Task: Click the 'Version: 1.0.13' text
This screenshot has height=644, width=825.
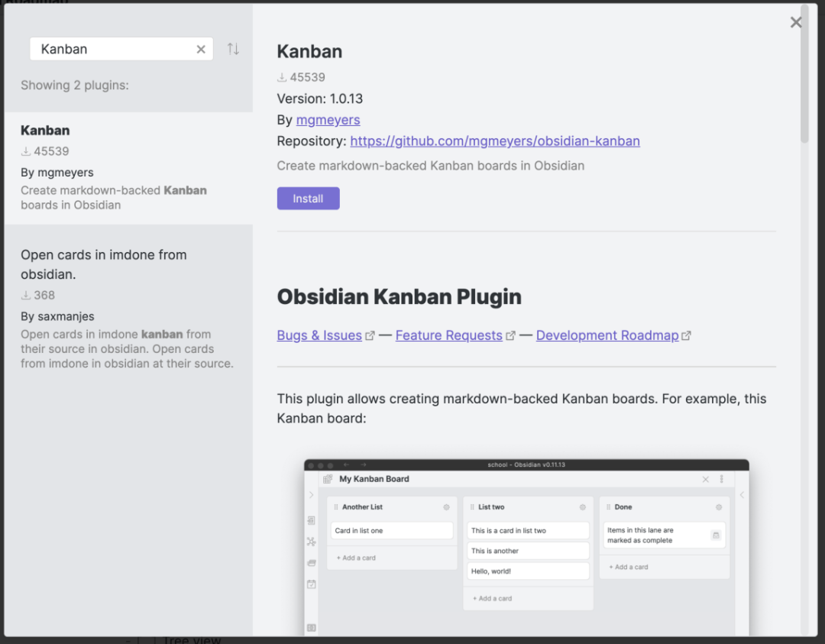Action: tap(320, 99)
